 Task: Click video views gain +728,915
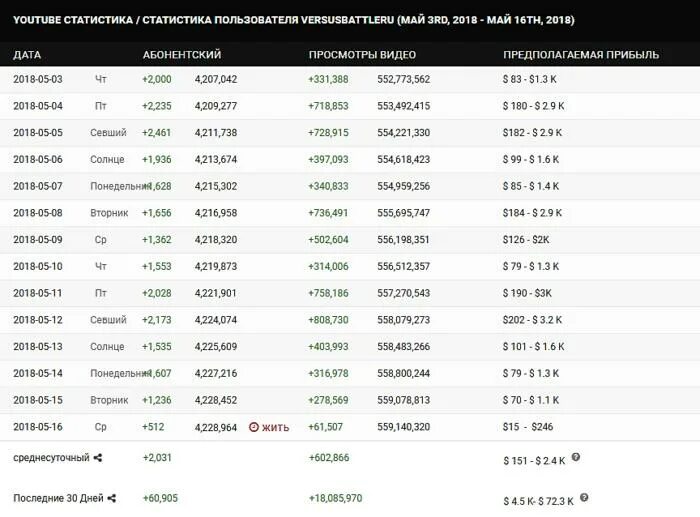pyautogui.click(x=328, y=133)
